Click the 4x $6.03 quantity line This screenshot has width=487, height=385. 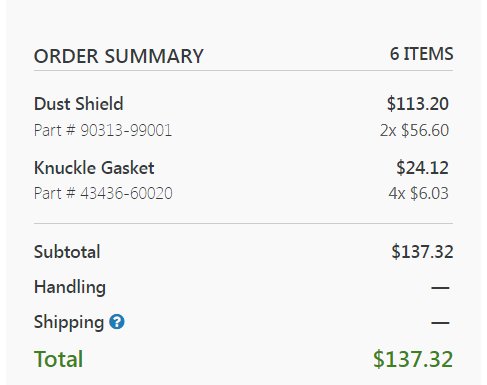418,193
